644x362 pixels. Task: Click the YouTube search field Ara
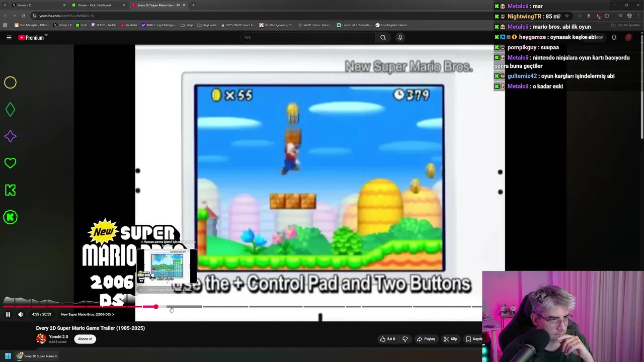[x=307, y=37]
